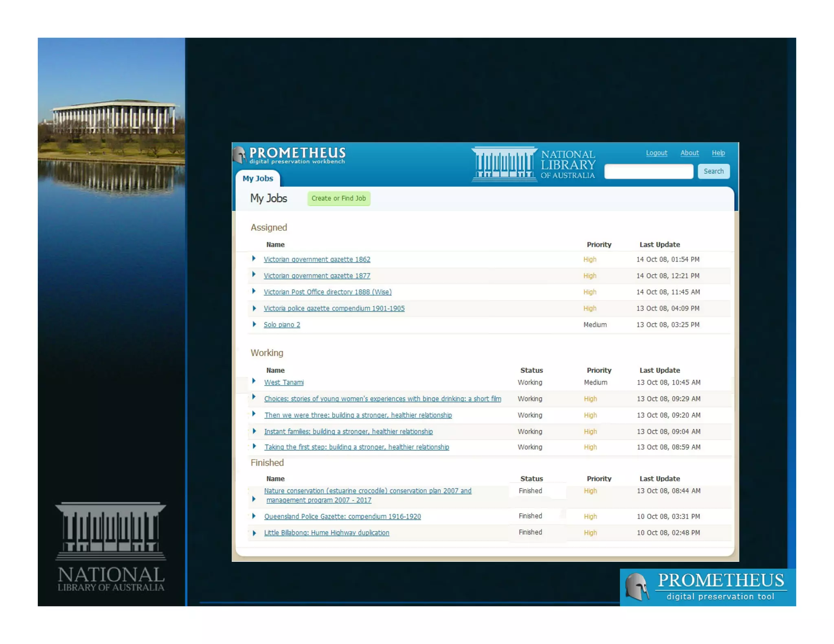The image size is (834, 644).
Task: Open the Victorian government gazette 1877 job
Action: [x=317, y=276]
